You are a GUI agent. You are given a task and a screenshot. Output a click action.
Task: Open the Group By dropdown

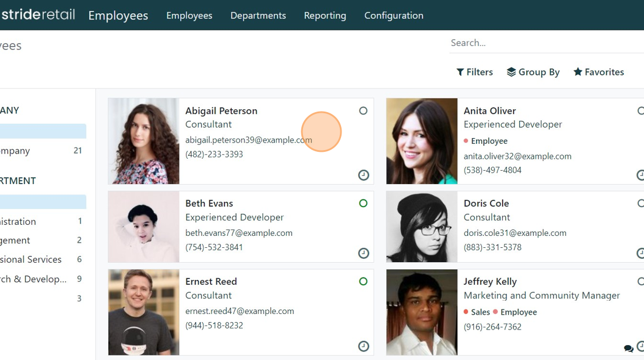[x=533, y=72]
